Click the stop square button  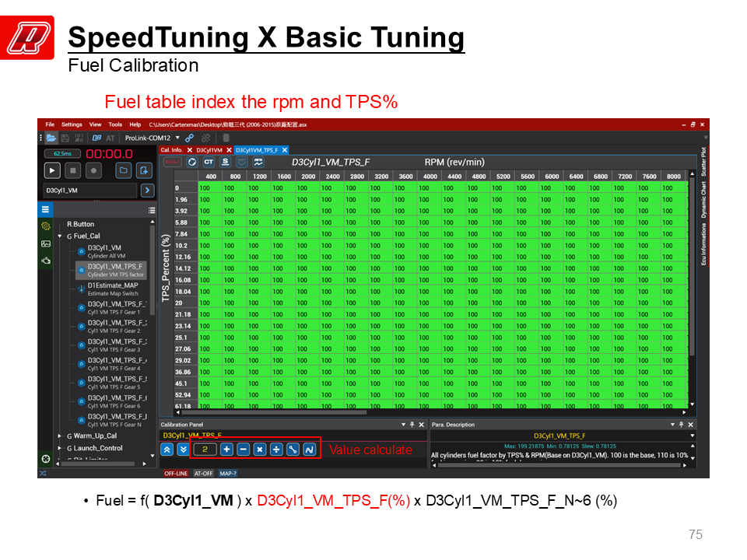[x=73, y=170]
